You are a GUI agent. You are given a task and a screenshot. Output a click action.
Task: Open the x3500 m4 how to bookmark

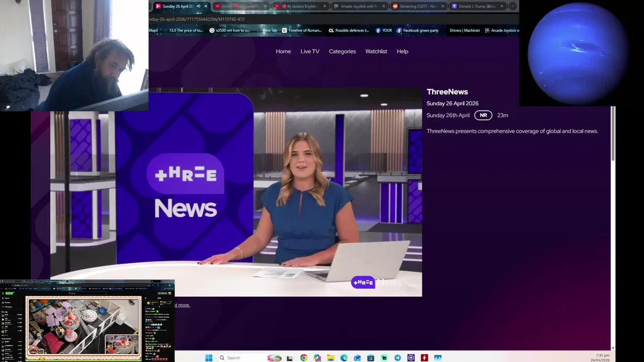229,30
